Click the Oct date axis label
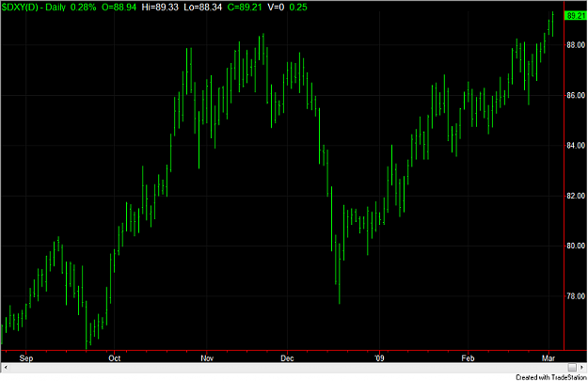 (x=115, y=358)
